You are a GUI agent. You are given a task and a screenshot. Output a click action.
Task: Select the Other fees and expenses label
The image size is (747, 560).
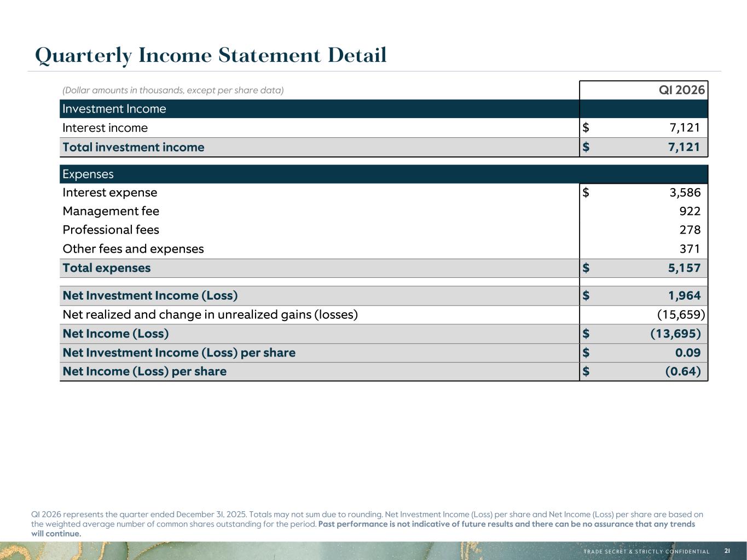[133, 249]
